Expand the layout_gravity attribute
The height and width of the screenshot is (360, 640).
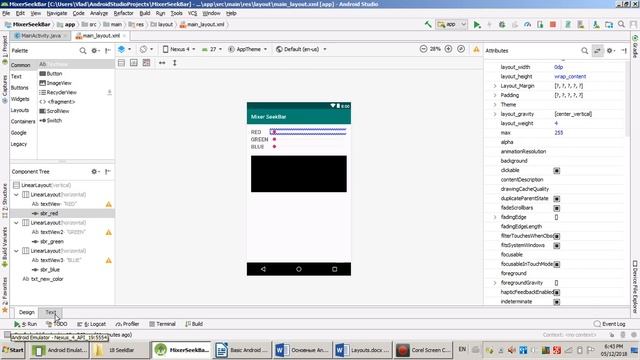point(495,114)
